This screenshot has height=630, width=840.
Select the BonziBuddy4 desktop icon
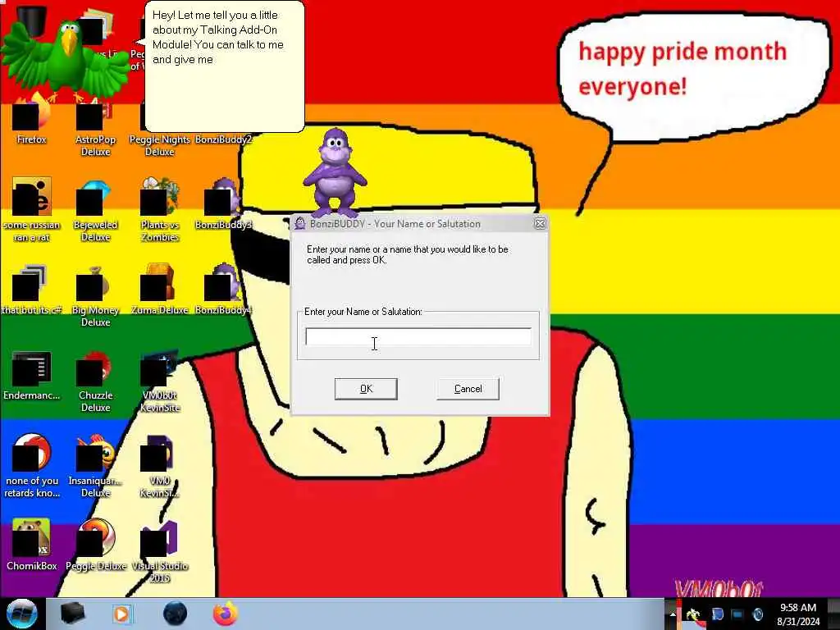pyautogui.click(x=223, y=290)
